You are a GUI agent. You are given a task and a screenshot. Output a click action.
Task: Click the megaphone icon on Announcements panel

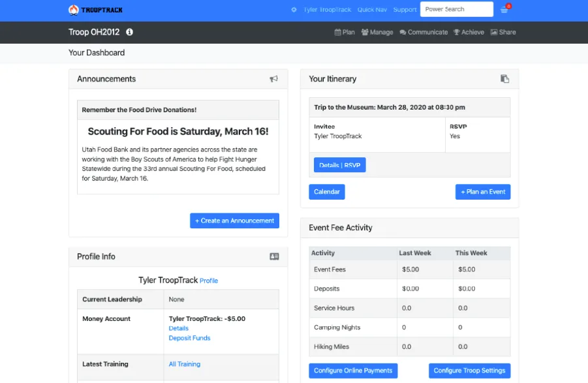click(x=273, y=78)
